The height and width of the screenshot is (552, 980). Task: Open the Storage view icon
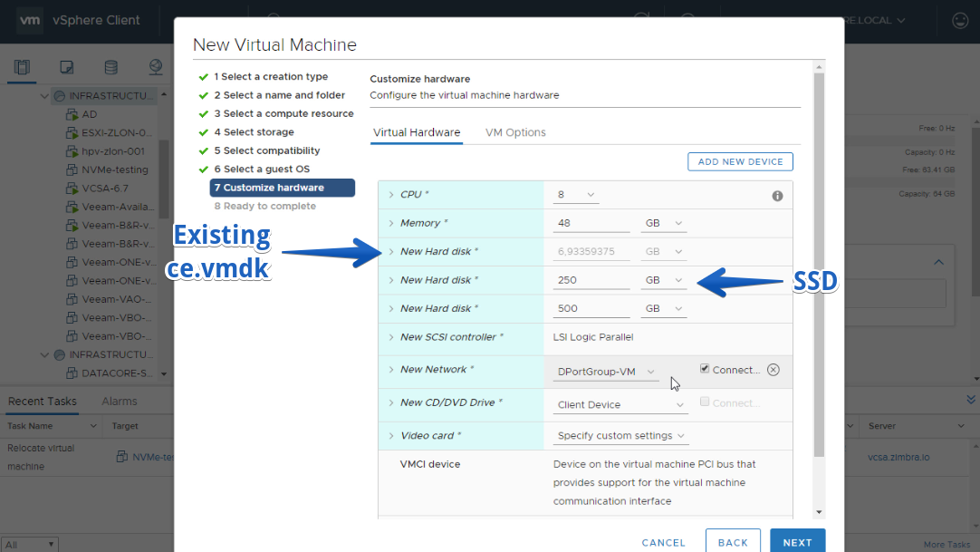click(x=111, y=67)
